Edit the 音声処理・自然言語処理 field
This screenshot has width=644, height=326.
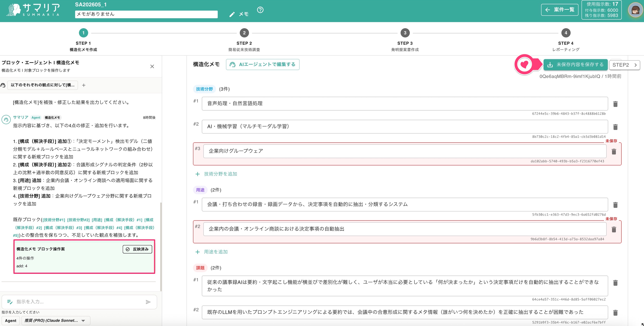(405, 103)
